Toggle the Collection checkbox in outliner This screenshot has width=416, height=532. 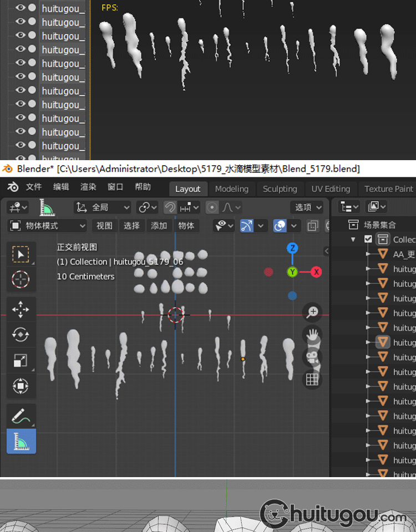point(368,239)
